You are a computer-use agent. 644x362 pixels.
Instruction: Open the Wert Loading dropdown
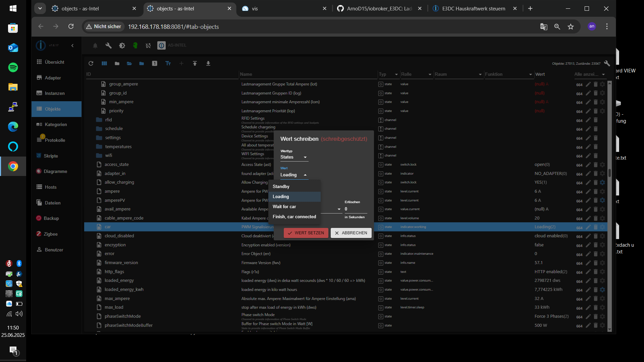pos(294,175)
